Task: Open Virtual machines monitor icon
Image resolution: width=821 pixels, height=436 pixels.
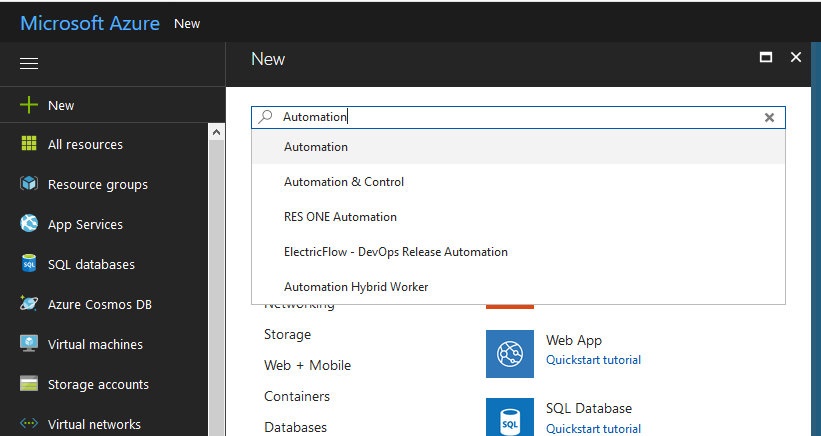Action: coord(29,343)
